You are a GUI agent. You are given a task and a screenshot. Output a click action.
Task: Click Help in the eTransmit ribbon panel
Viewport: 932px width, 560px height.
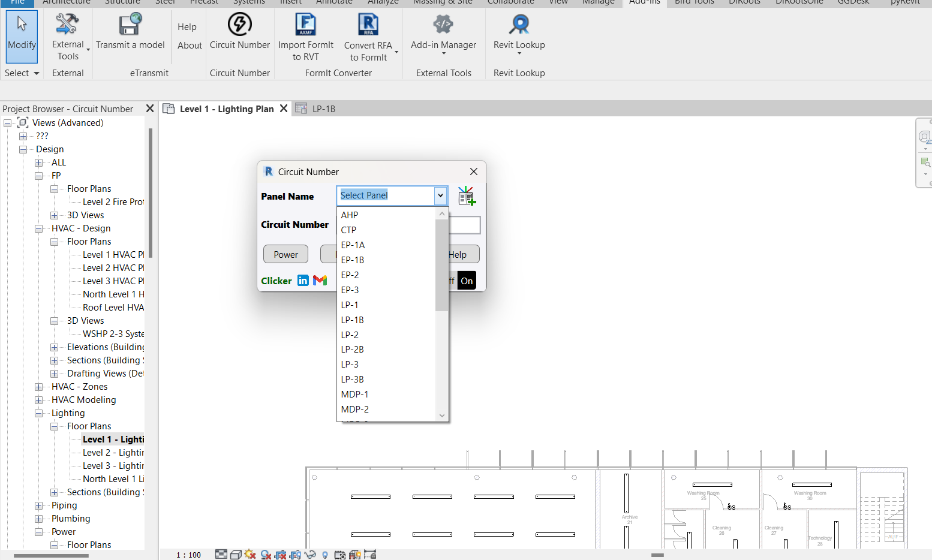[x=187, y=27]
